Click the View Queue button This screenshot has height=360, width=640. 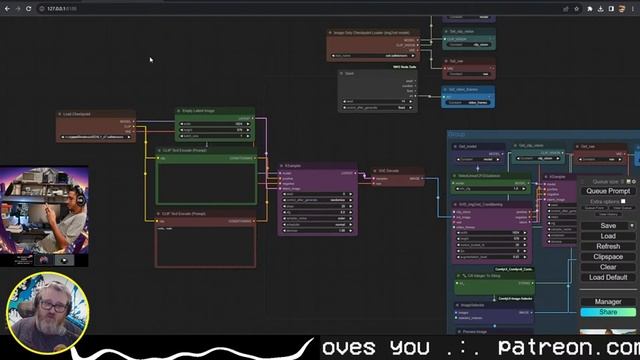pyautogui.click(x=622, y=208)
